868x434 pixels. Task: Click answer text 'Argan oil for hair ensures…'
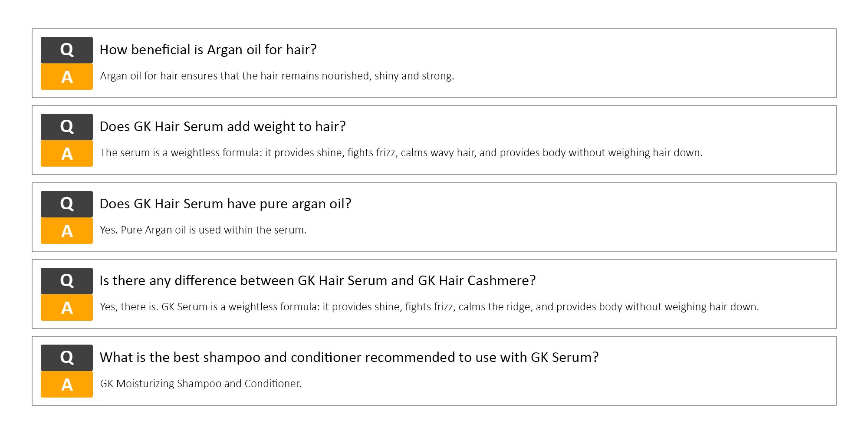pos(277,76)
